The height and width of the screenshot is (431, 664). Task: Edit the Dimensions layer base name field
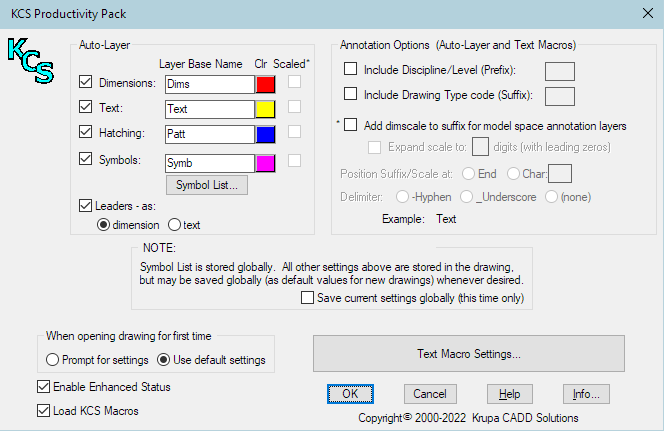tap(208, 84)
